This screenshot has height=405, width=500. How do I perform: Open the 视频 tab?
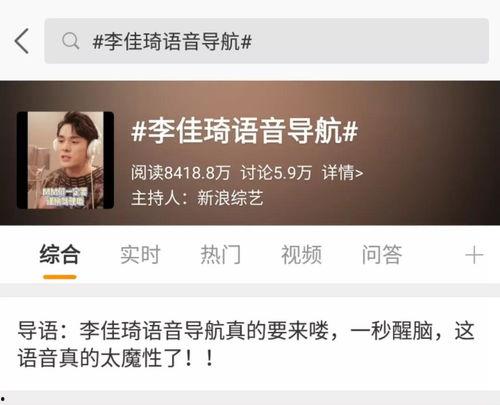[x=301, y=254]
